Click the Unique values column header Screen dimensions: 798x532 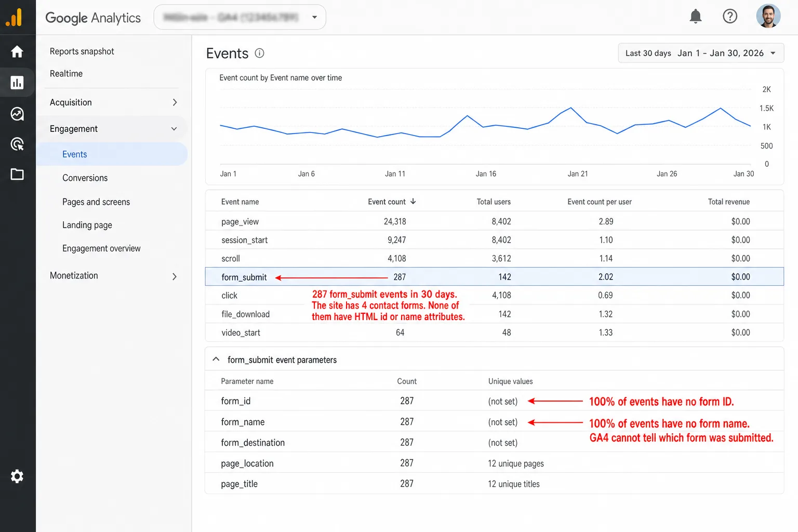510,381
